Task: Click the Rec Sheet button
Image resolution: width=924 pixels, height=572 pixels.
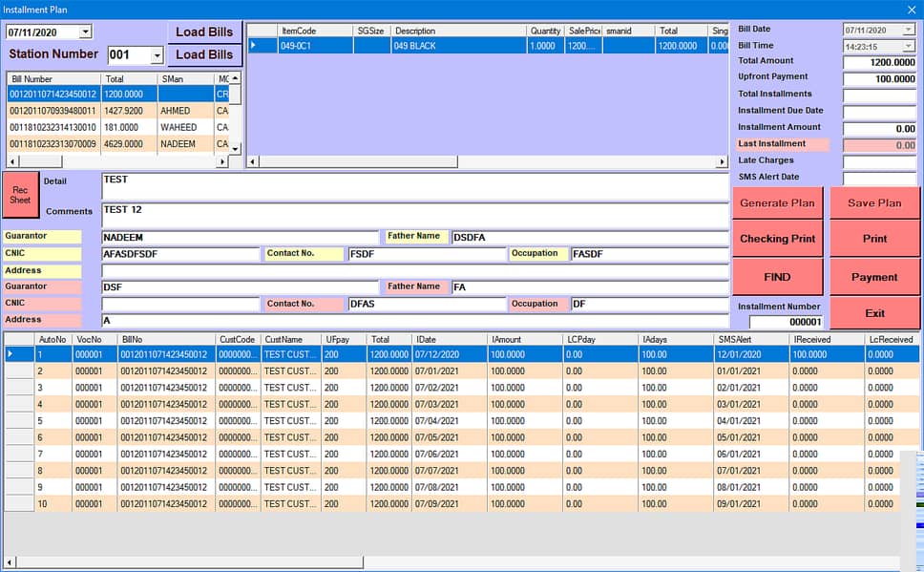Action: (x=21, y=195)
